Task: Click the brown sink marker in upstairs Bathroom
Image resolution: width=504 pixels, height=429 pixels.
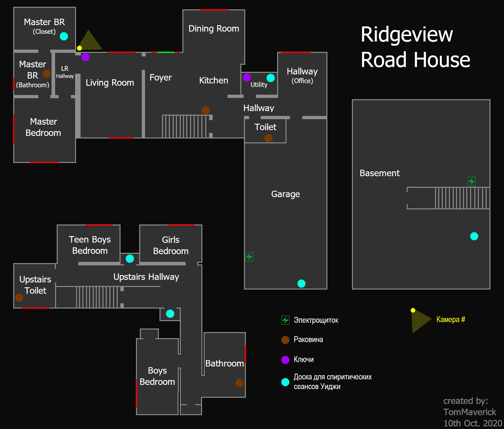Action: coord(239,383)
